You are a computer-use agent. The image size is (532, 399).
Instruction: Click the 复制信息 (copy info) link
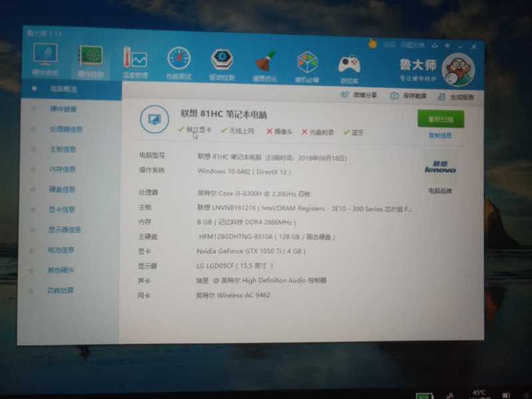tap(440, 136)
